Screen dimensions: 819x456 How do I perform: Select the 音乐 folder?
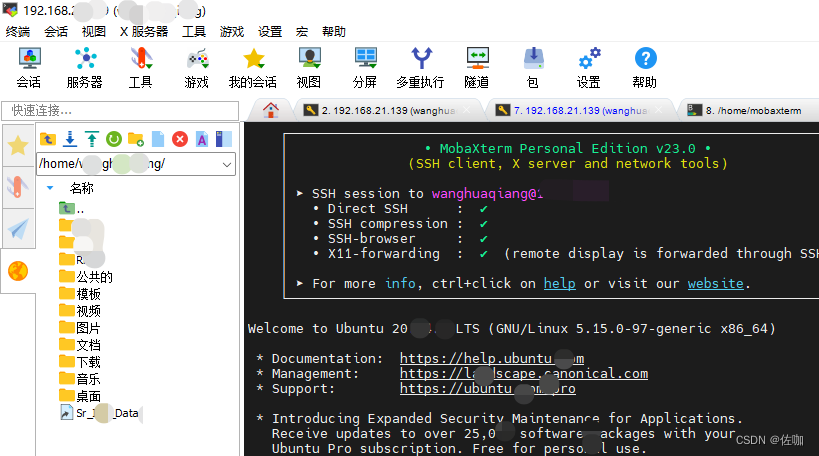pyautogui.click(x=80, y=379)
